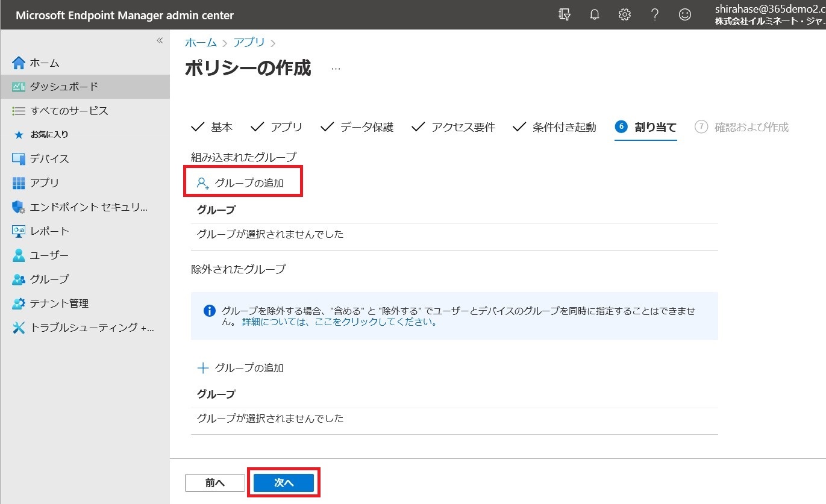
Task: Add a group under 組み込まれたグループ
Action: (240, 183)
